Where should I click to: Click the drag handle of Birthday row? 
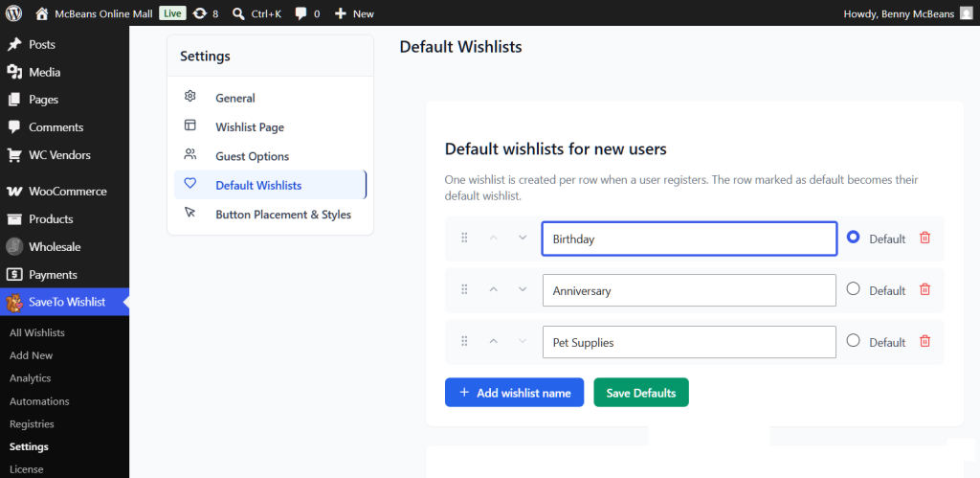[x=464, y=238]
